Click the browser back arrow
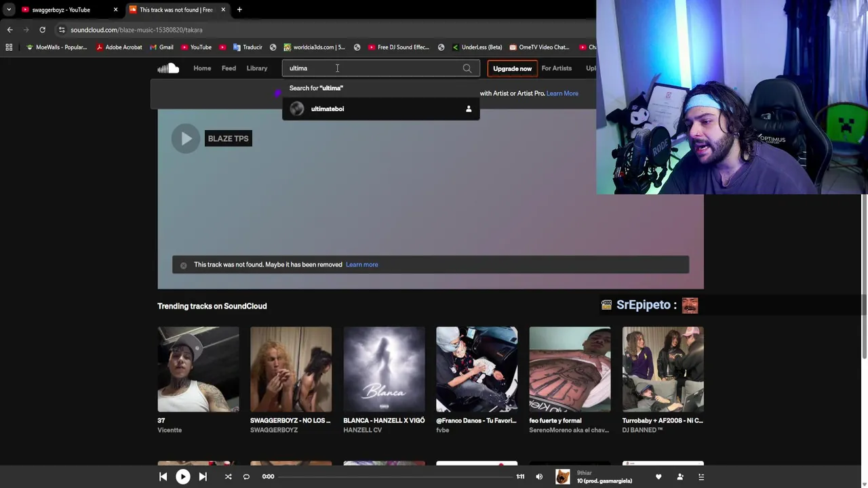The image size is (868, 488). point(9,30)
